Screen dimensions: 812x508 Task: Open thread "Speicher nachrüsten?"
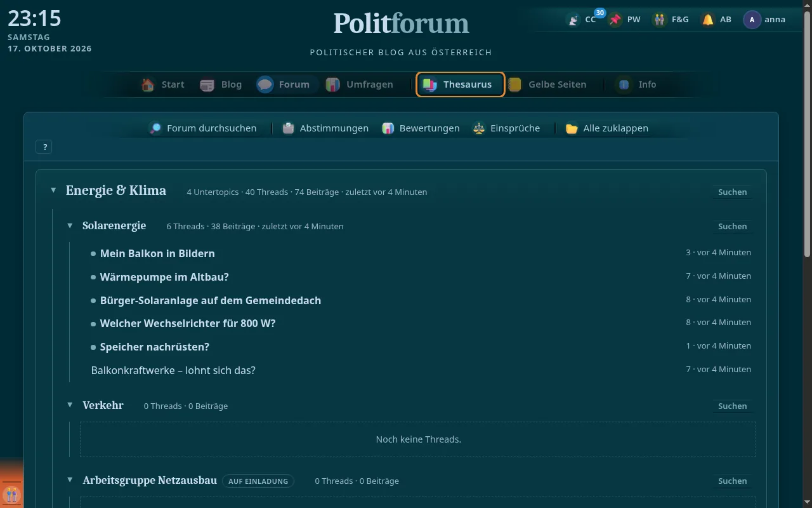pos(155,347)
